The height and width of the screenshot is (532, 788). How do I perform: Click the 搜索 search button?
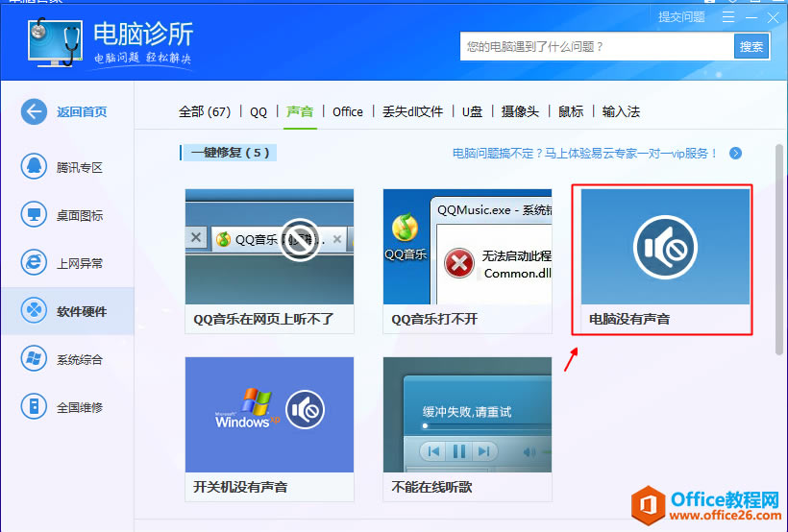pyautogui.click(x=751, y=47)
